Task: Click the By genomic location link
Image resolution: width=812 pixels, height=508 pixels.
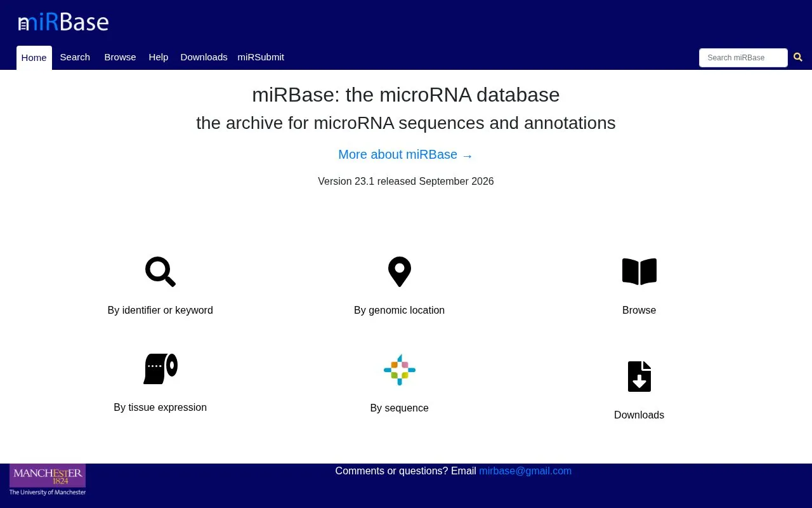Action: (x=400, y=311)
